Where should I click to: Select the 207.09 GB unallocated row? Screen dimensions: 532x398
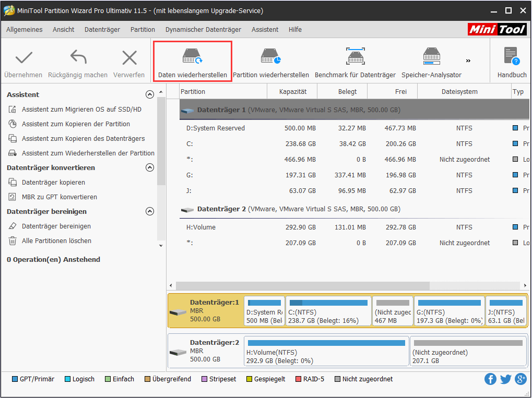point(354,243)
